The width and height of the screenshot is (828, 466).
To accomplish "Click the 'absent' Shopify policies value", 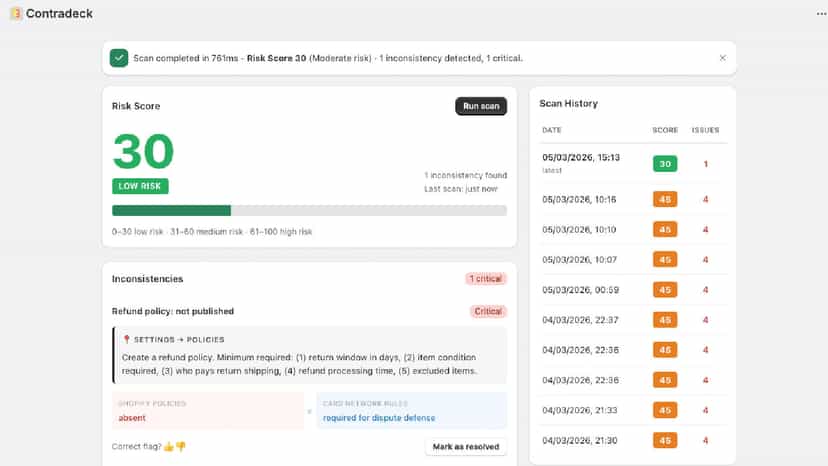I will [131, 418].
